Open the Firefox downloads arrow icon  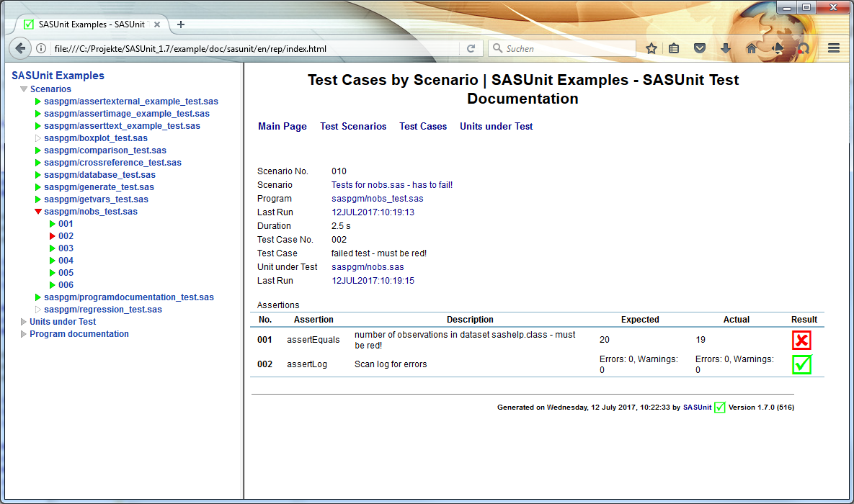[x=726, y=48]
